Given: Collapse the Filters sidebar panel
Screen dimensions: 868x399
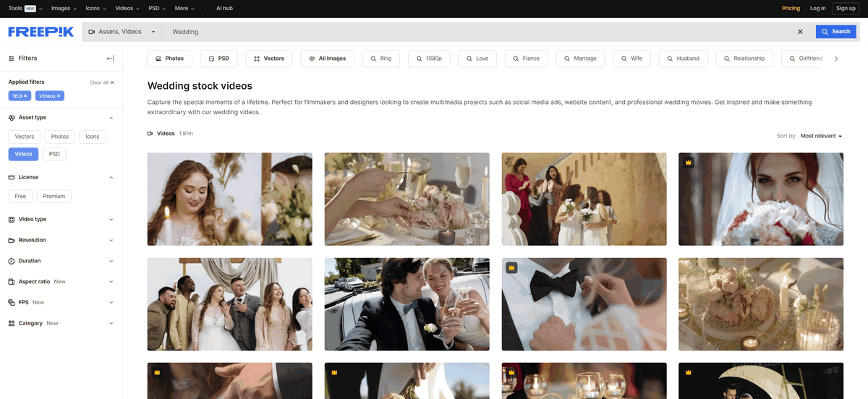Looking at the screenshot, I should point(110,59).
